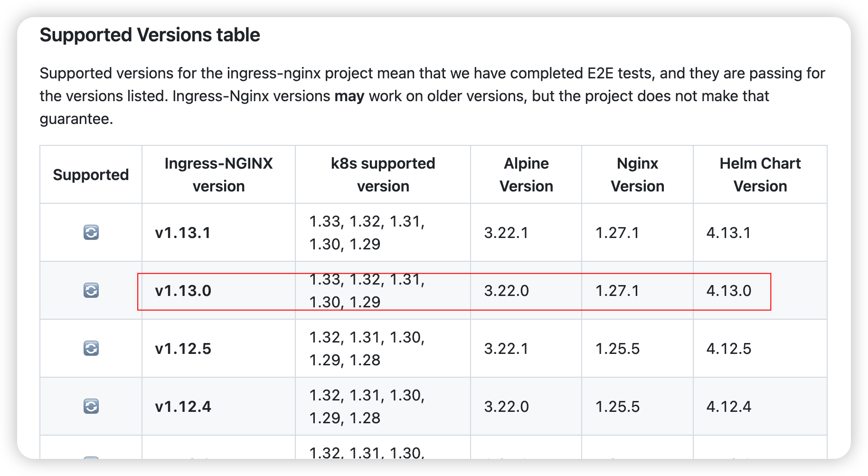Screen dimensions: 868x476
Task: Click the sync icon beside v1.12.5
Action: [91, 348]
